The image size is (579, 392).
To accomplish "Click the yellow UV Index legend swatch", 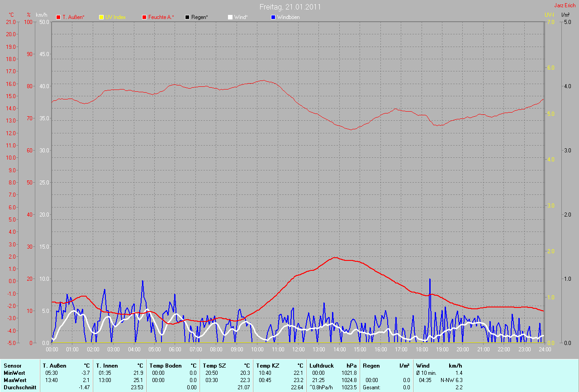I will pos(101,17).
